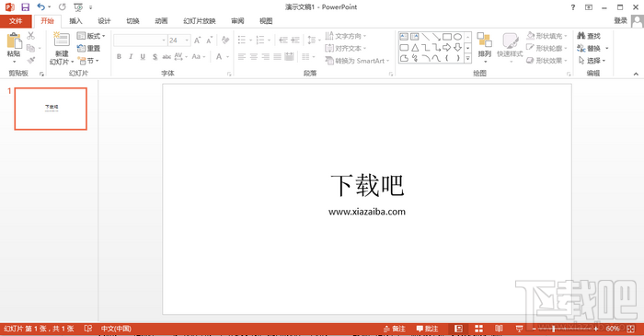Fit slide to current window icon
The image size is (644, 336).
point(631,329)
